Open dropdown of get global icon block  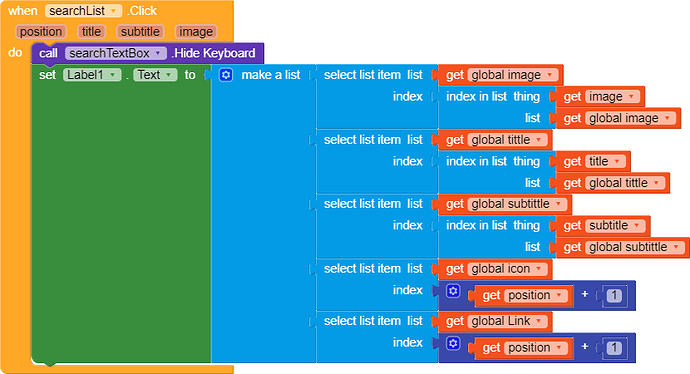click(539, 269)
